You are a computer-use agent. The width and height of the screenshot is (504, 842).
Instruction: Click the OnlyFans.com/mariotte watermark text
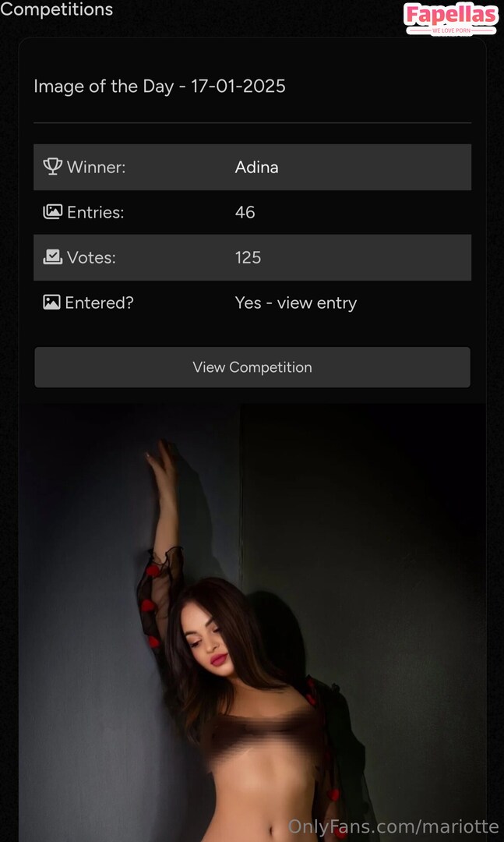[393, 826]
